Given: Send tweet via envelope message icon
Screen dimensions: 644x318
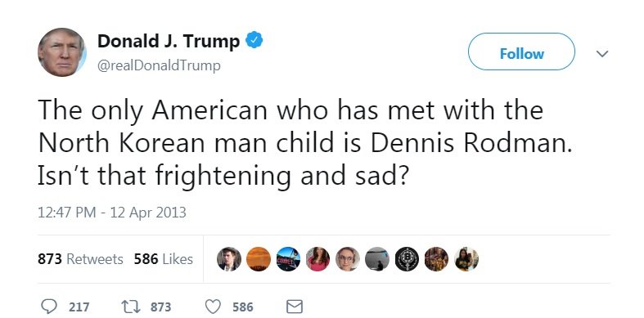Looking at the screenshot, I should tap(294, 307).
